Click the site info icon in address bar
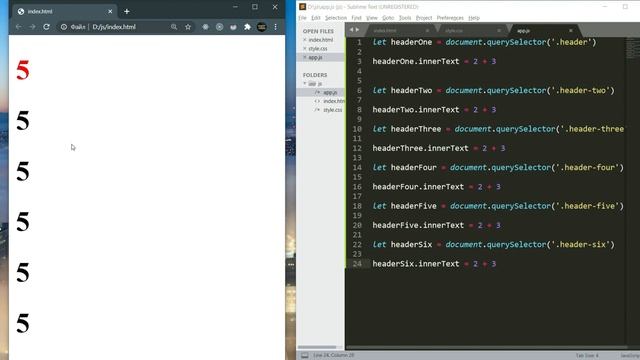 (64, 27)
